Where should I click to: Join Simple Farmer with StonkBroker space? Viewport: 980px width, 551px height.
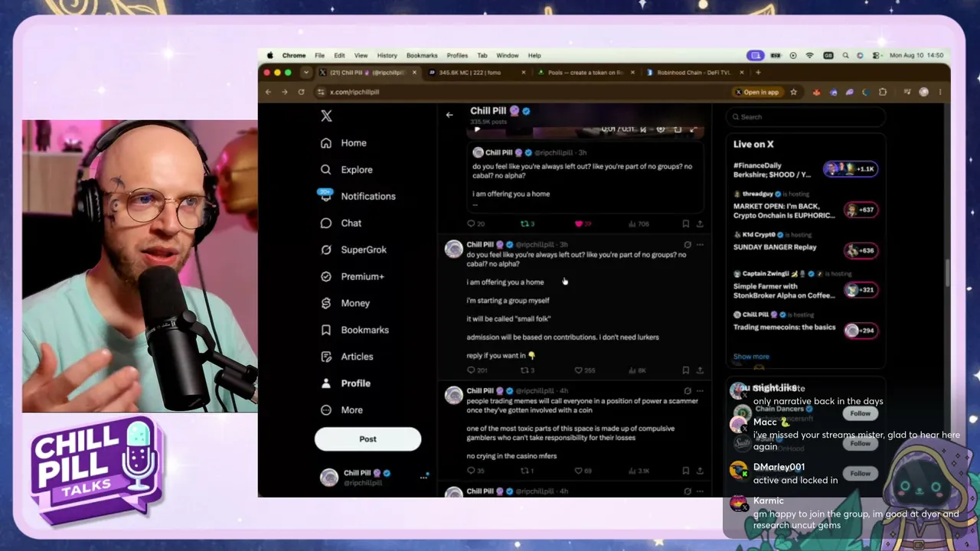[x=805, y=285]
